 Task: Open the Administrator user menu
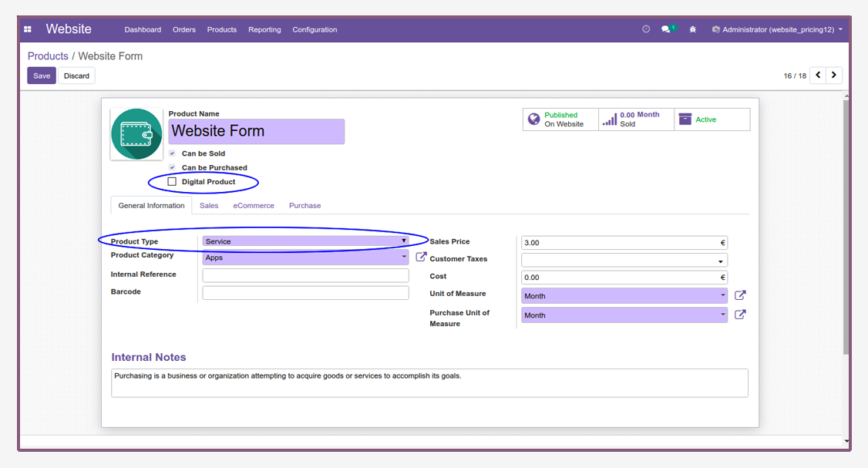(777, 29)
